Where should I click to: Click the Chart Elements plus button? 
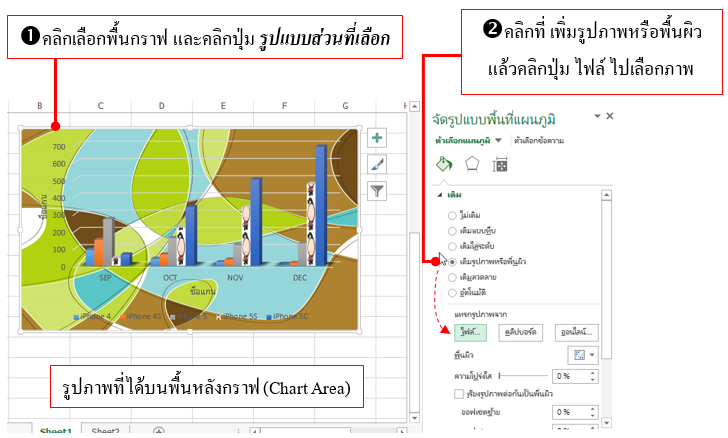(x=377, y=139)
